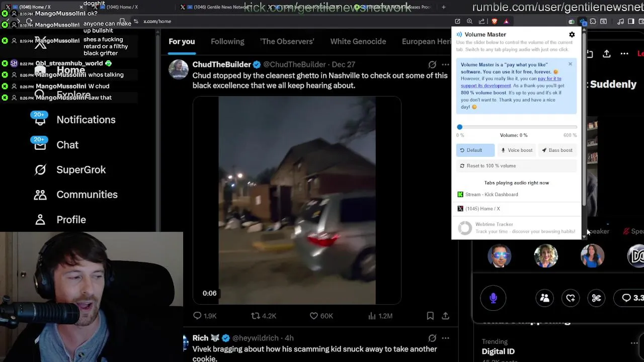Open Rich @heywildrich profile name
Screen dimensions: 644x362
pyautogui.click(x=200, y=338)
